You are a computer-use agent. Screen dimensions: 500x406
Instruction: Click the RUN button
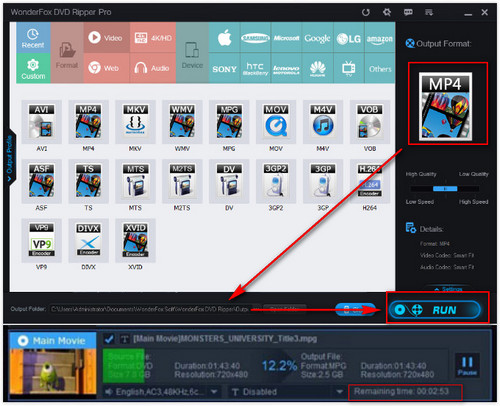point(435,310)
